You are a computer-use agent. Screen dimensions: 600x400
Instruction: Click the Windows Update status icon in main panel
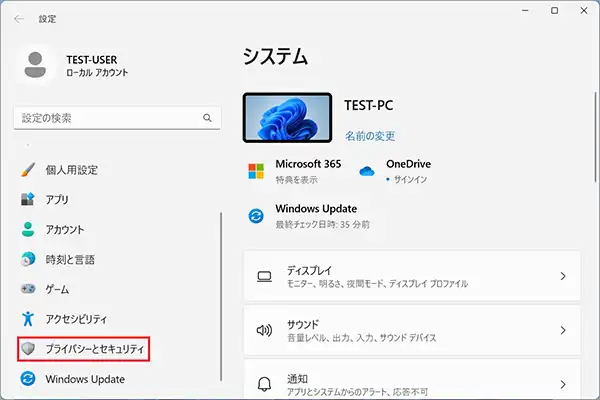coord(256,216)
